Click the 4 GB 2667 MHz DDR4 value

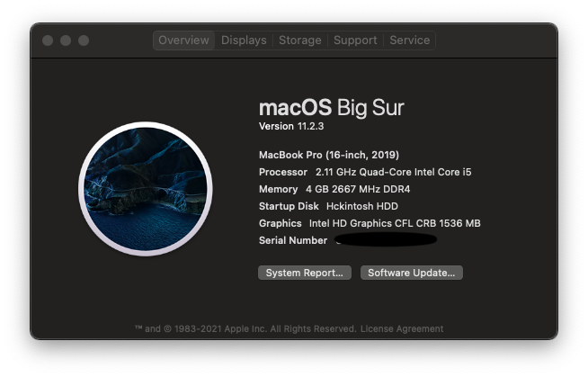click(x=358, y=189)
